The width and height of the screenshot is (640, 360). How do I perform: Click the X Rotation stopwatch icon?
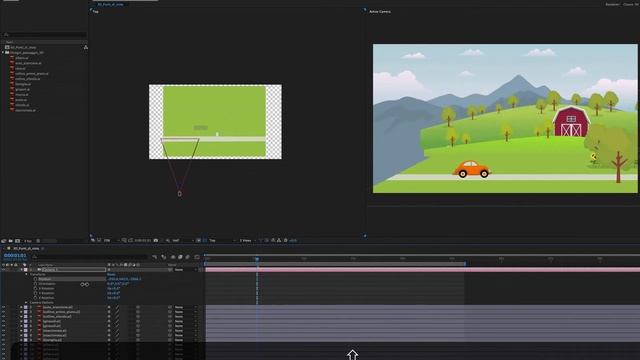(x=36, y=289)
